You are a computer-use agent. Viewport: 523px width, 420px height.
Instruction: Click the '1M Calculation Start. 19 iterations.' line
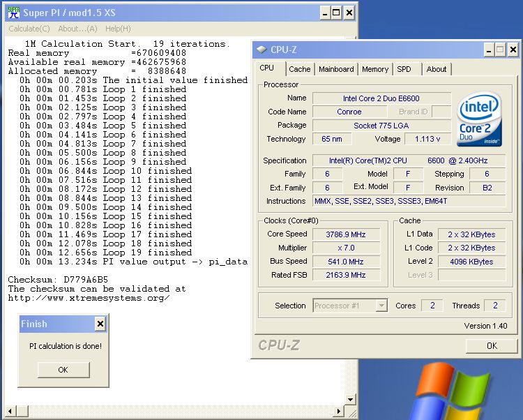pyautogui.click(x=128, y=44)
